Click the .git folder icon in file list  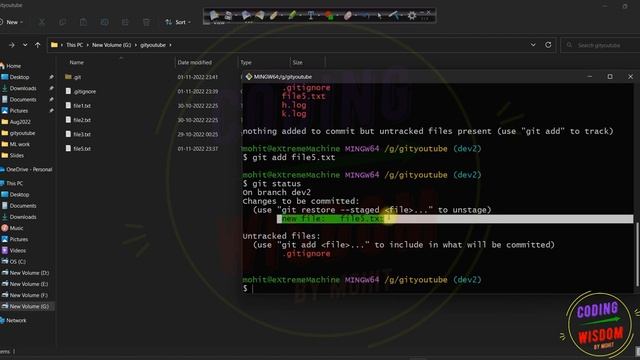click(x=68, y=77)
